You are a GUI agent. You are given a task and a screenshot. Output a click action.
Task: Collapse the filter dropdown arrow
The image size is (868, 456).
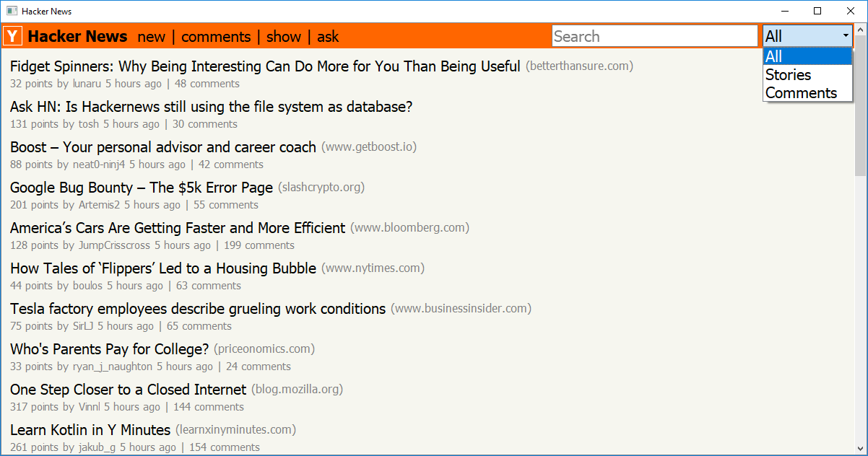[x=846, y=36]
